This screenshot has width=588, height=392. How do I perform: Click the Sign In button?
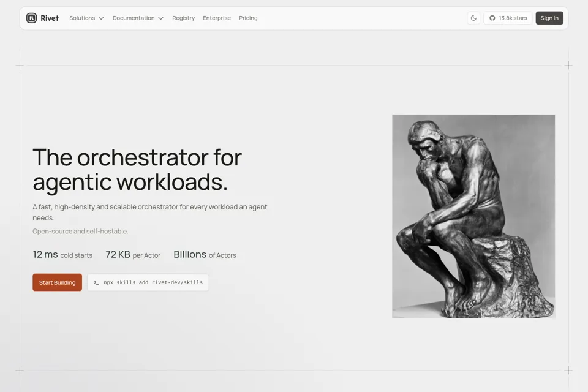[x=549, y=18]
